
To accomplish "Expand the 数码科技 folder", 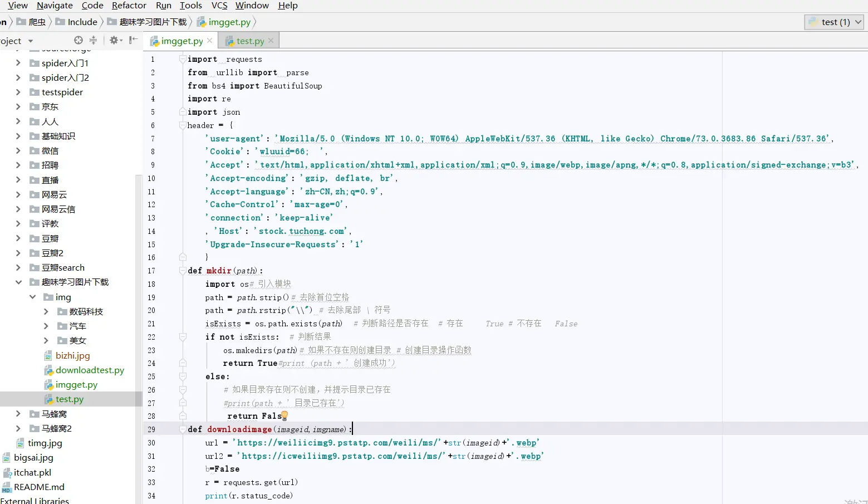I will click(46, 311).
